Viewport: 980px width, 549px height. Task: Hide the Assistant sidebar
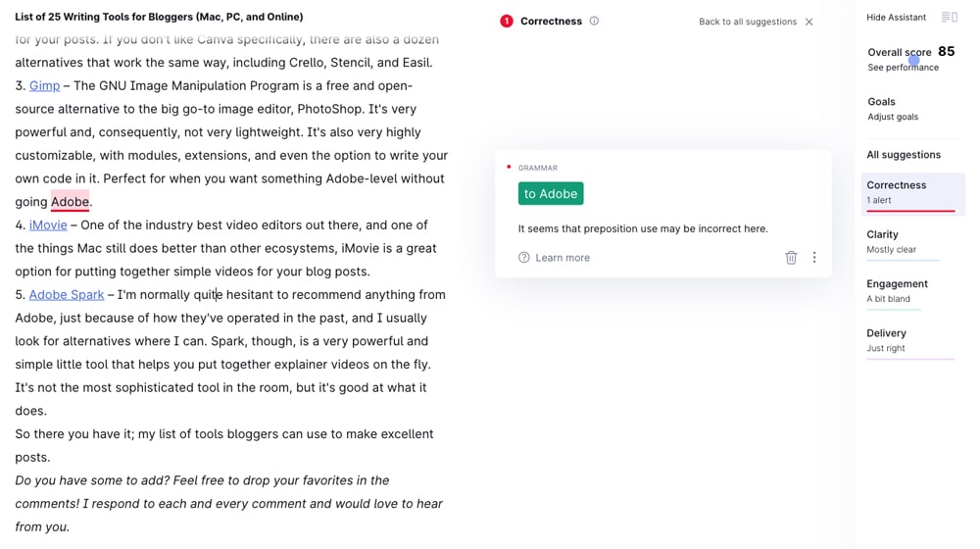click(896, 18)
